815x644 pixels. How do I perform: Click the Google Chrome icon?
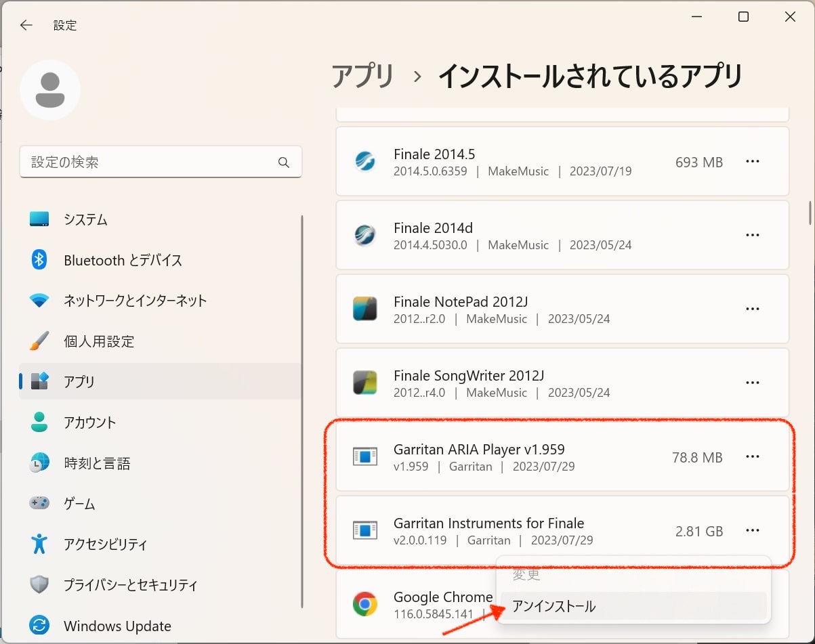[x=365, y=604]
